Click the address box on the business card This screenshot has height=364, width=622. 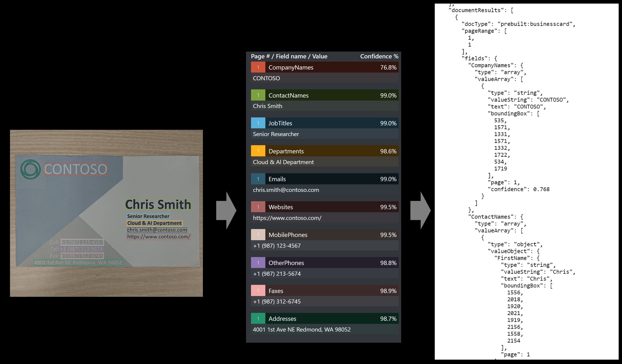(78, 262)
